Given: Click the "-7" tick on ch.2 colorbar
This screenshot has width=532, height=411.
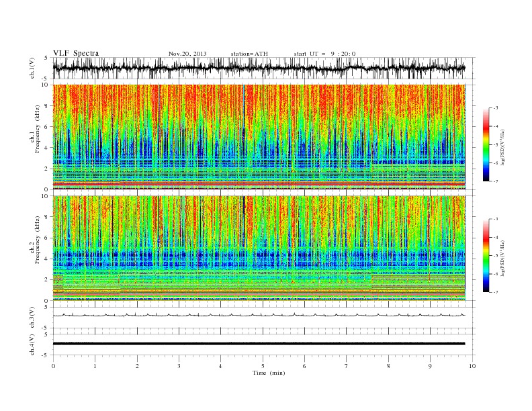Looking at the screenshot, I should click(496, 292).
